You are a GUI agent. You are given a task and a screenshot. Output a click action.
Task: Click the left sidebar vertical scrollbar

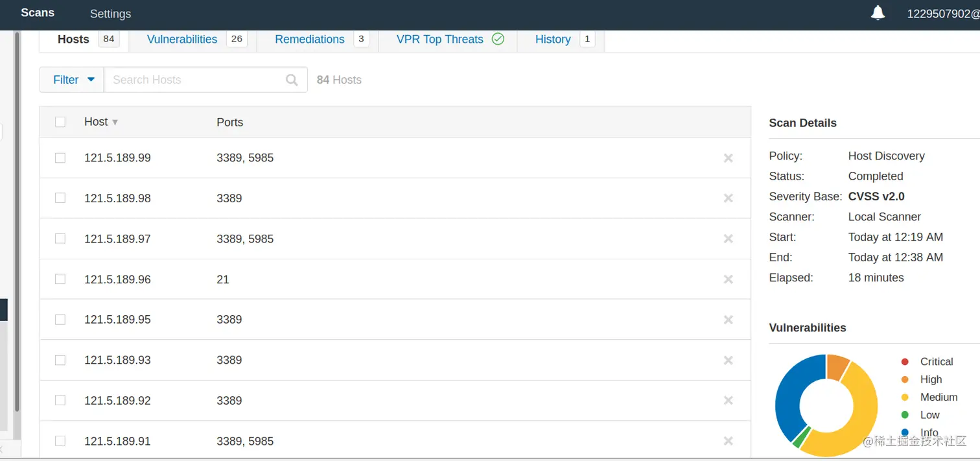coord(17,220)
